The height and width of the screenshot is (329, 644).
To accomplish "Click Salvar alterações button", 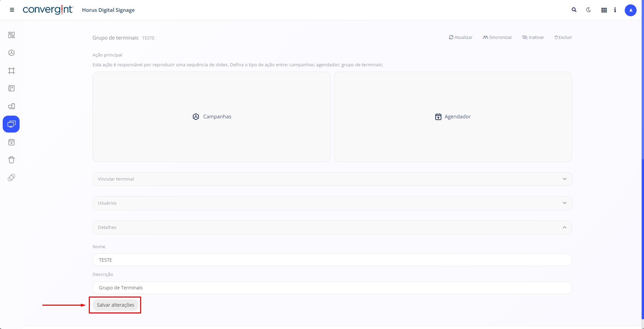I will coord(115,305).
